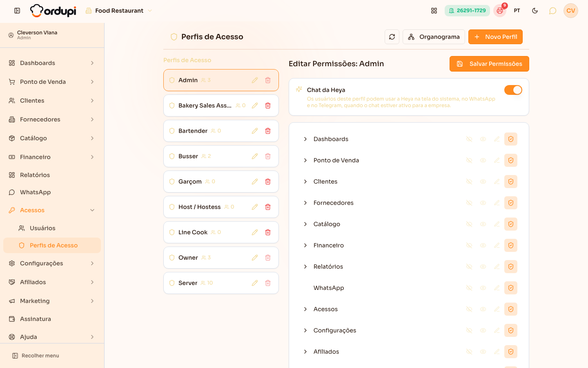Select the Server profile card
The image size is (588, 368).
(221, 283)
